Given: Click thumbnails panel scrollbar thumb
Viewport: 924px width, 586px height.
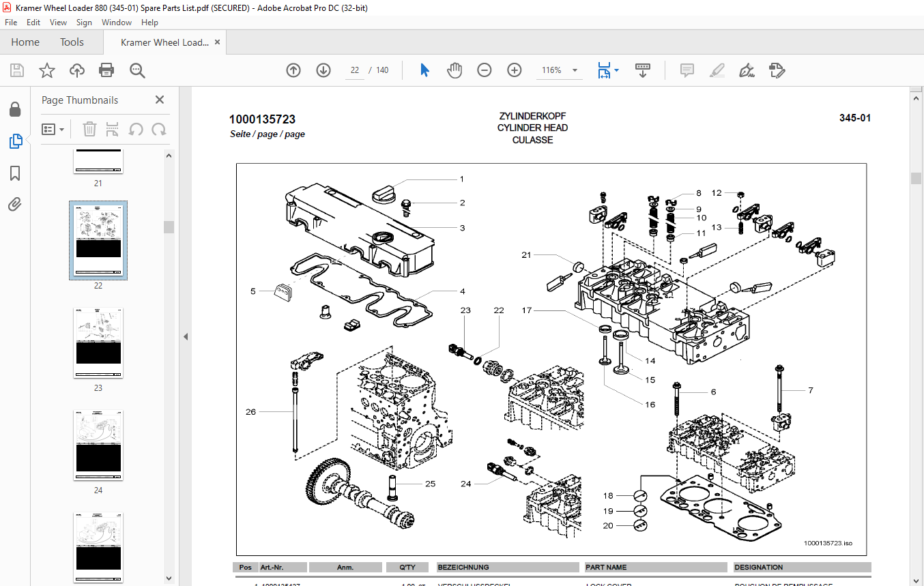Looking at the screenshot, I should coord(169,227).
